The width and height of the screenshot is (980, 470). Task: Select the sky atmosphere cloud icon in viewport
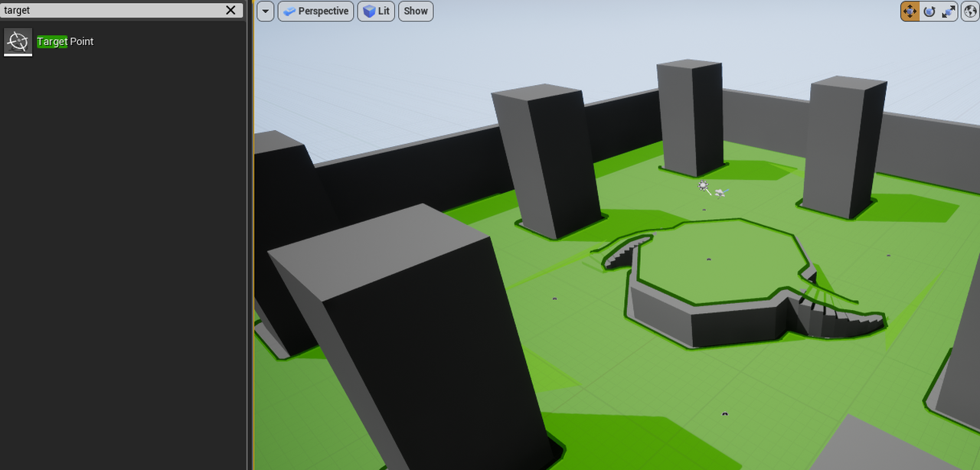click(720, 193)
